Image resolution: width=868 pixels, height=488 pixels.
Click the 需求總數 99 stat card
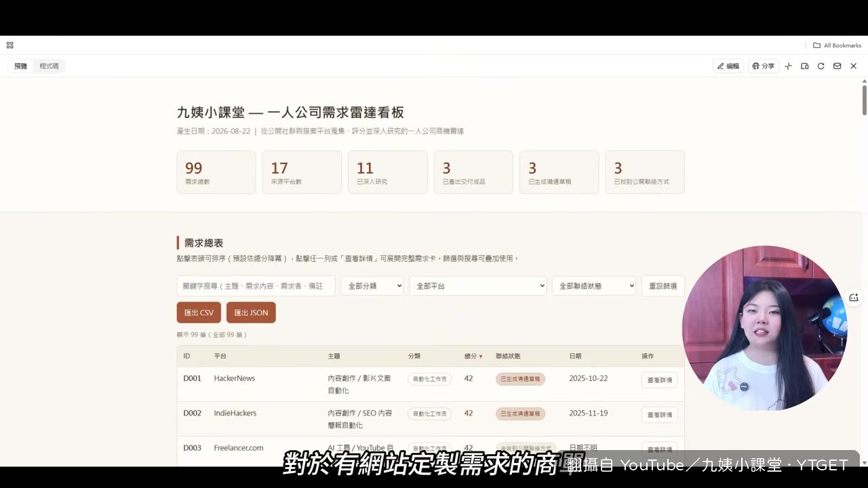(216, 172)
